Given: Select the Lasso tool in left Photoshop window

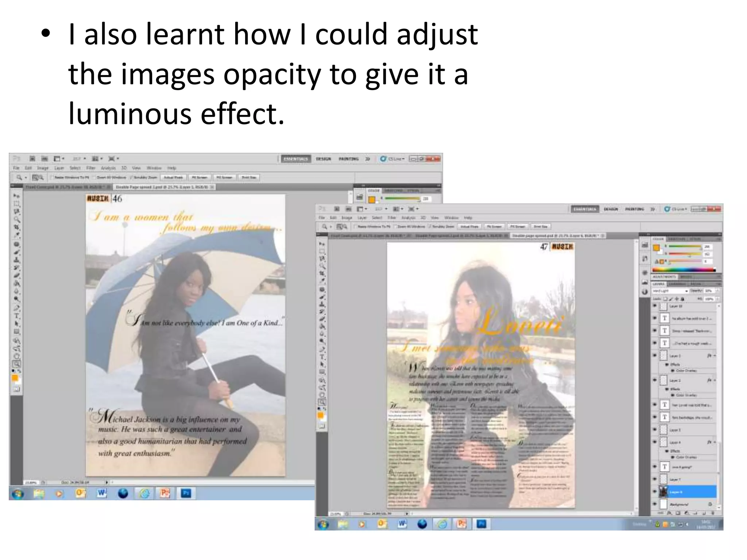Looking at the screenshot, I should [16, 211].
